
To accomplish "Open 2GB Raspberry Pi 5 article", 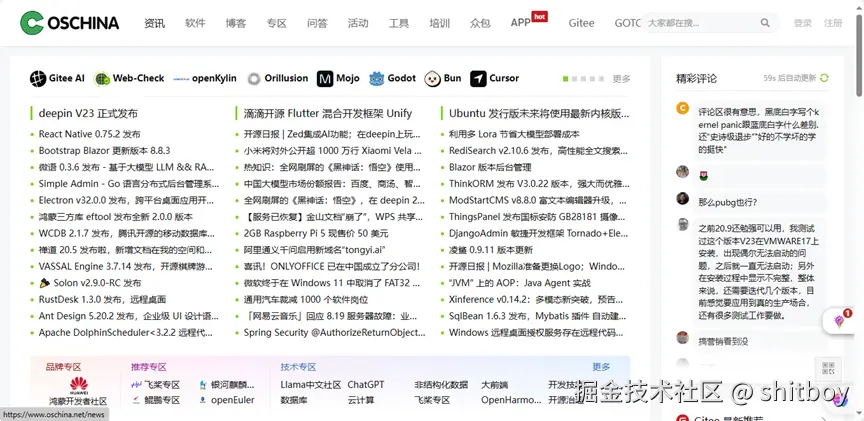I will point(316,233).
